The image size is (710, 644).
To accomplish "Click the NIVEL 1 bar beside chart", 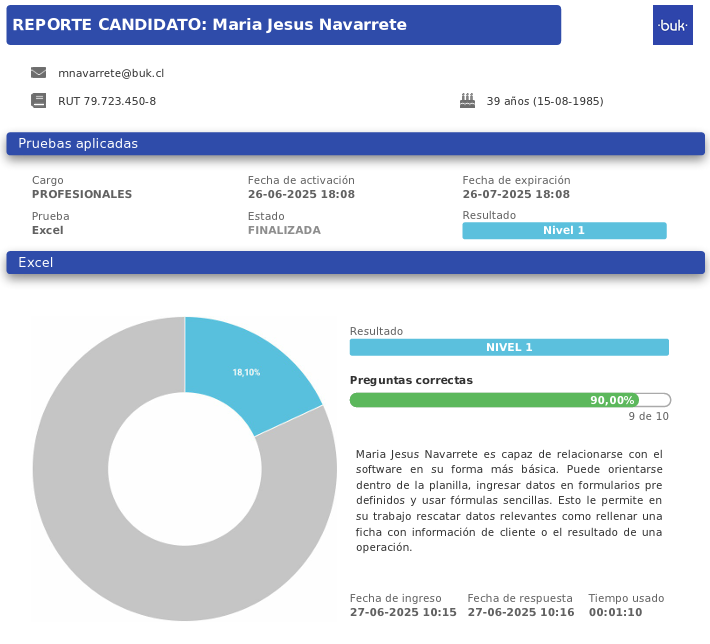I will click(509, 347).
